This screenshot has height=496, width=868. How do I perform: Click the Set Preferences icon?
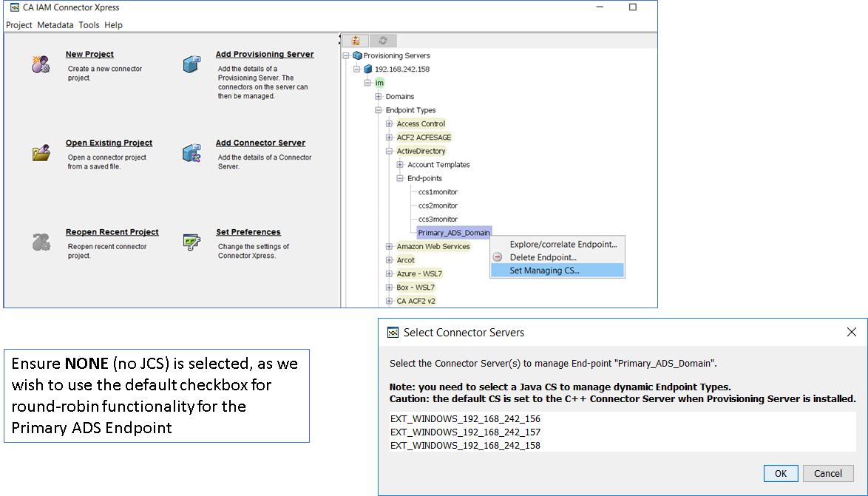191,242
